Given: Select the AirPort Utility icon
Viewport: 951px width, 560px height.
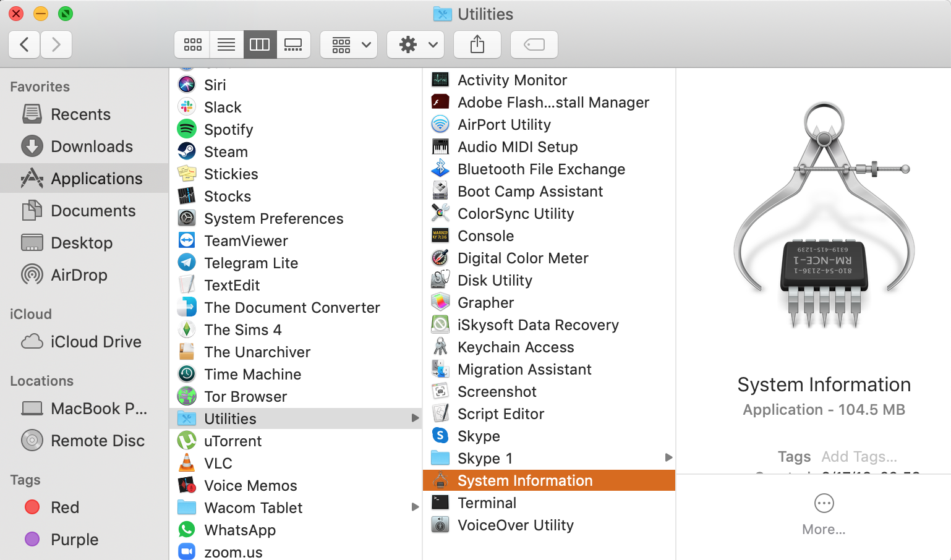Looking at the screenshot, I should click(x=440, y=124).
